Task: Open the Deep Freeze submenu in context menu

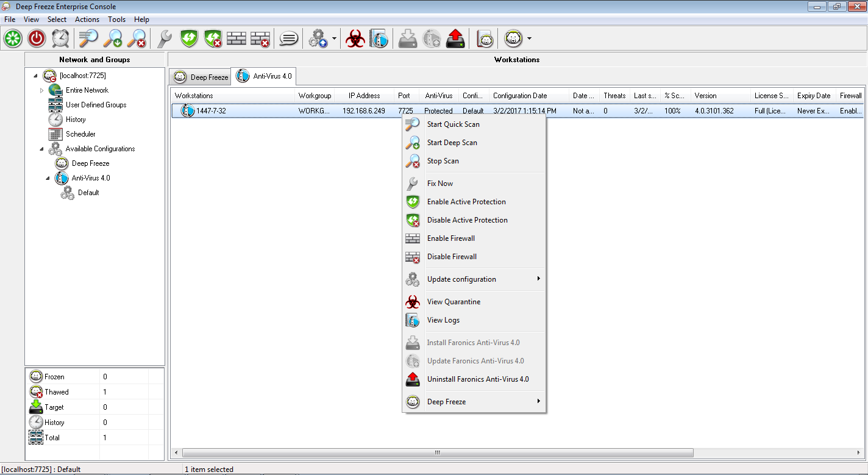Action: [474, 402]
